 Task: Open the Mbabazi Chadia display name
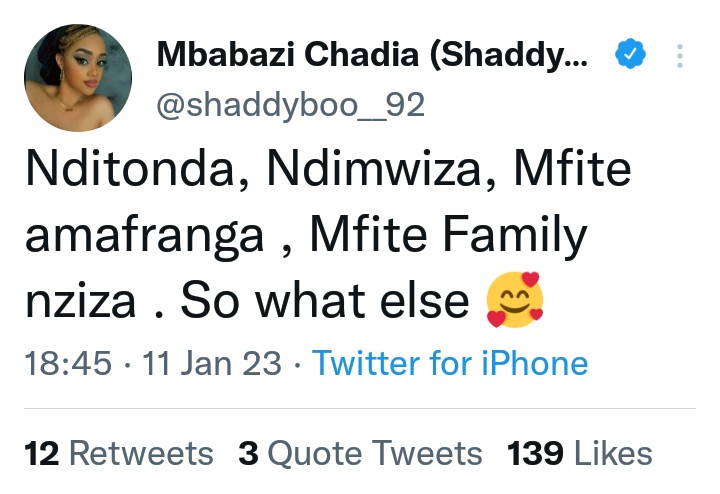372,57
